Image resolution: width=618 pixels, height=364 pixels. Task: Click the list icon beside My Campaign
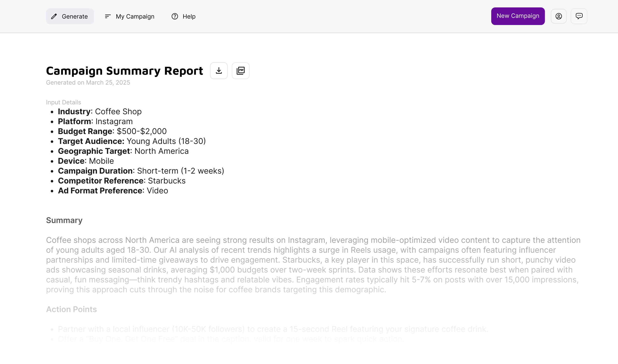pyautogui.click(x=107, y=17)
